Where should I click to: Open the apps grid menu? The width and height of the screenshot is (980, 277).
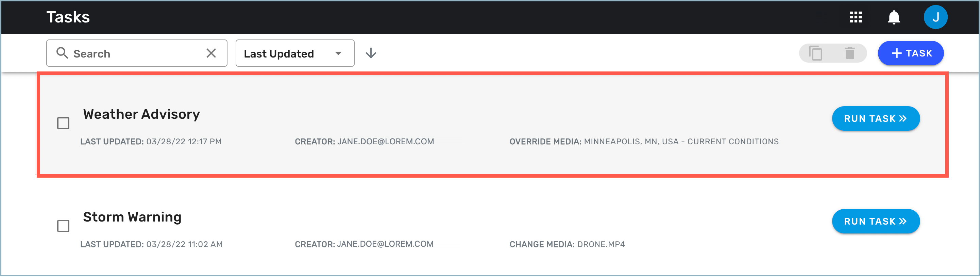856,17
